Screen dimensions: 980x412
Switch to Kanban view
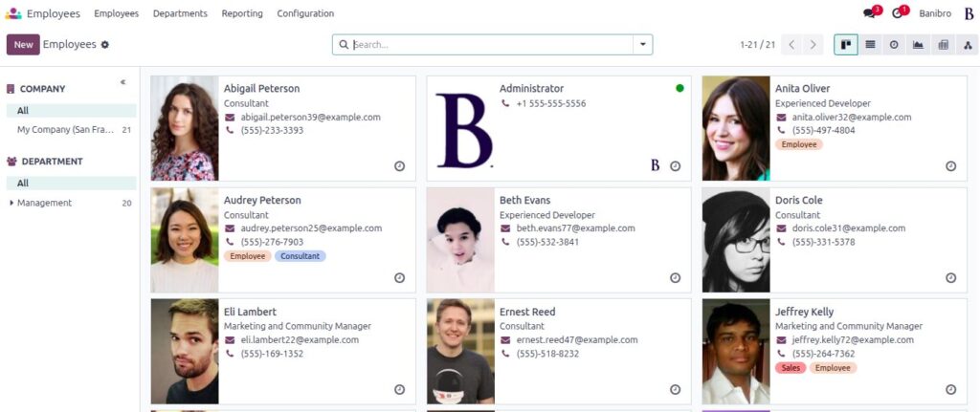(846, 45)
